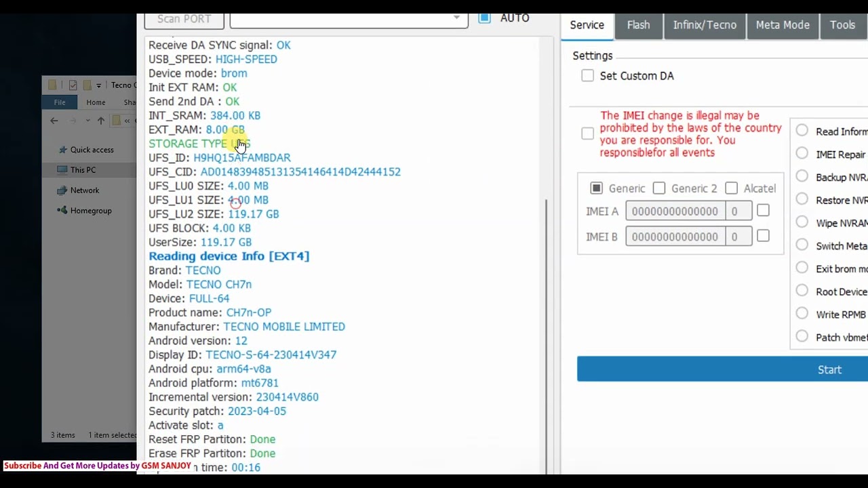868x488 pixels.
Task: Click the 'Reading device Info [EXT4]' heading
Action: (229, 256)
